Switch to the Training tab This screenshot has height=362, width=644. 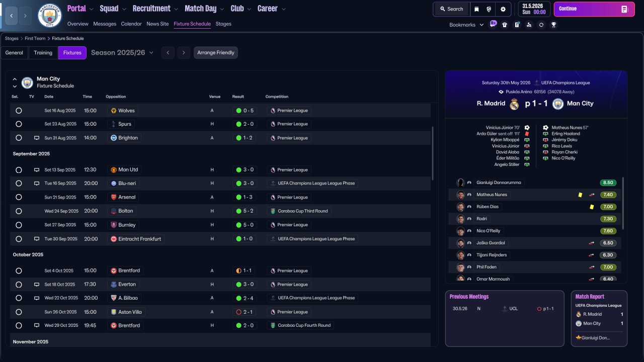click(43, 53)
